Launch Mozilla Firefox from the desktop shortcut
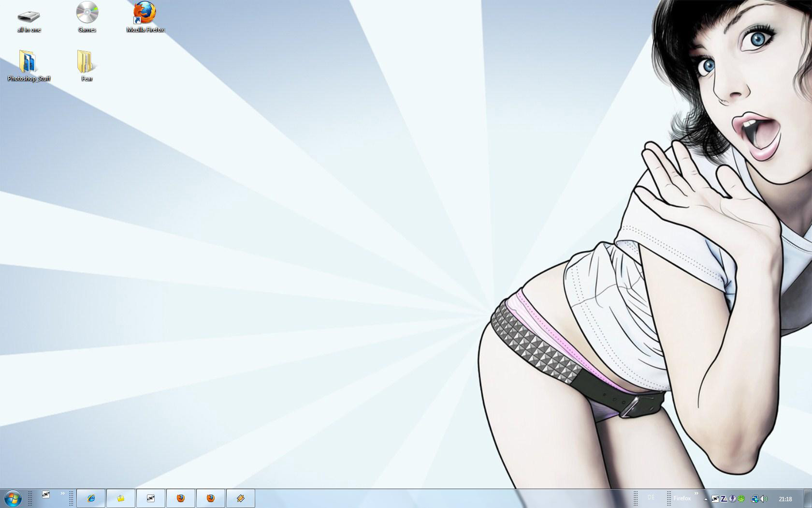The image size is (812, 508). point(145,15)
